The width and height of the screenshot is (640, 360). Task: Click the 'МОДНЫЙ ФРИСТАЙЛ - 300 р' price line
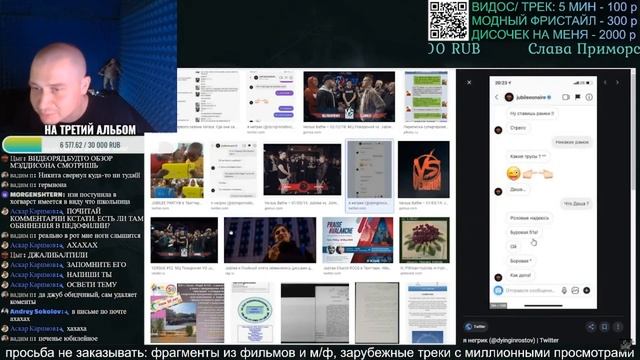tap(554, 21)
